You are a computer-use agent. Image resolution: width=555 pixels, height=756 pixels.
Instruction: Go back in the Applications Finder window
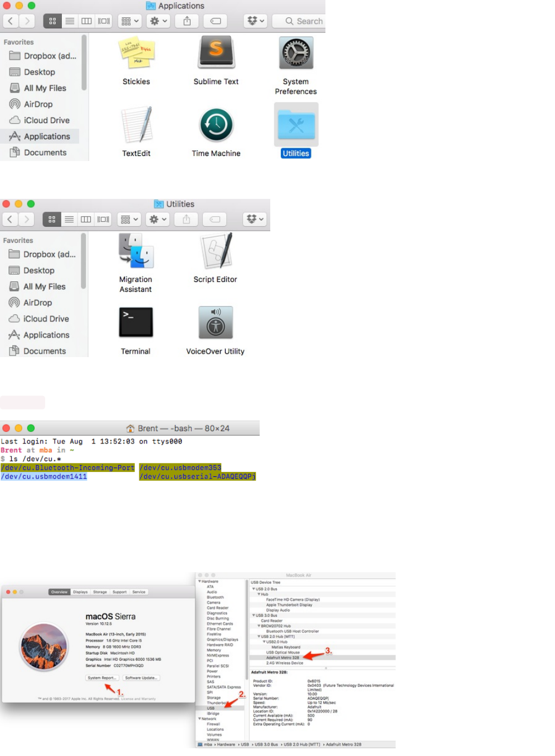tap(11, 21)
